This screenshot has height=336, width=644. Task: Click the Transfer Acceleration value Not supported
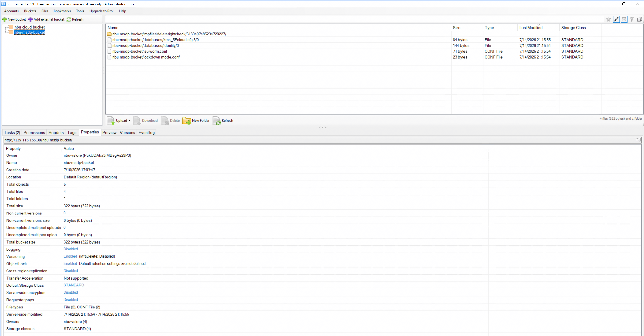76,278
